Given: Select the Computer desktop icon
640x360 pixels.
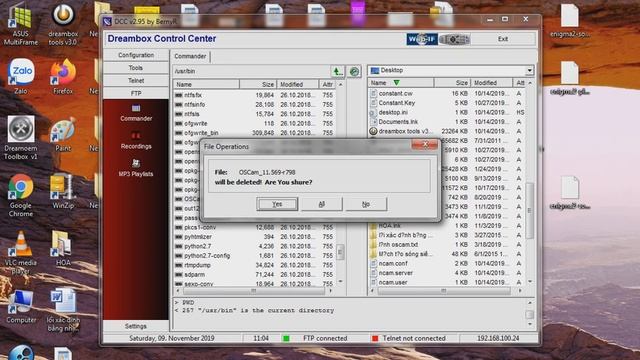Looking at the screenshot, I should tap(21, 306).
